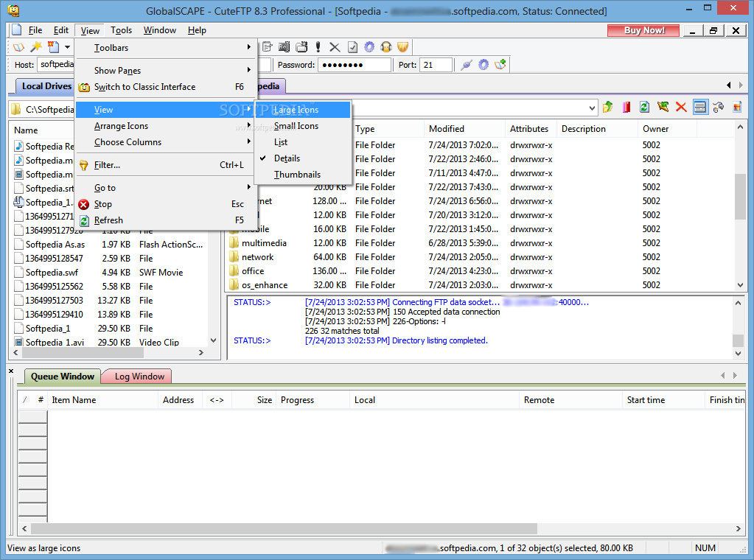Viewport: 754px width, 560px height.
Task: Choose Small Icons view option
Action: click(303, 126)
